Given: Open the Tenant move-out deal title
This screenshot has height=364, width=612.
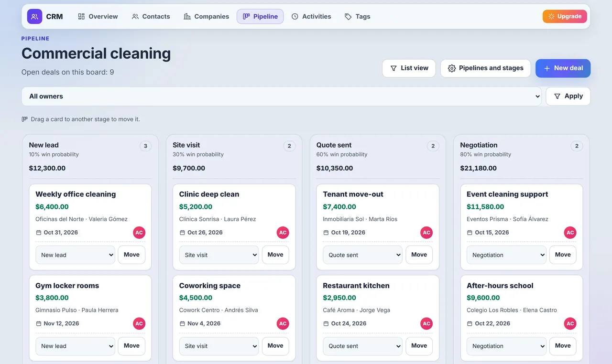Looking at the screenshot, I should (353, 194).
